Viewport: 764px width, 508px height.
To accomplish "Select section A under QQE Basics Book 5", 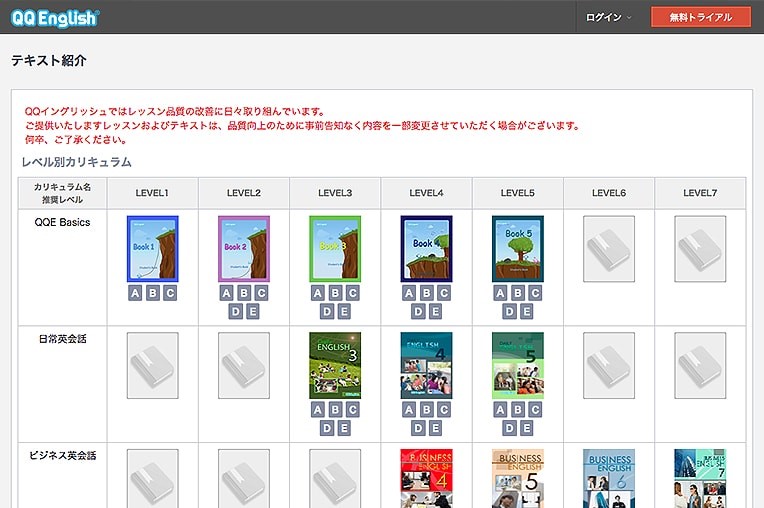I will pos(500,293).
